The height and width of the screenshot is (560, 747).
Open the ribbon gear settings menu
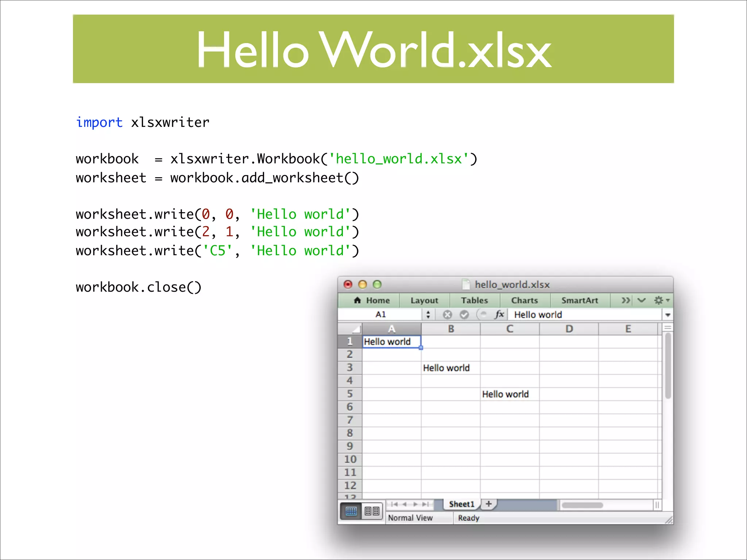coord(661,300)
